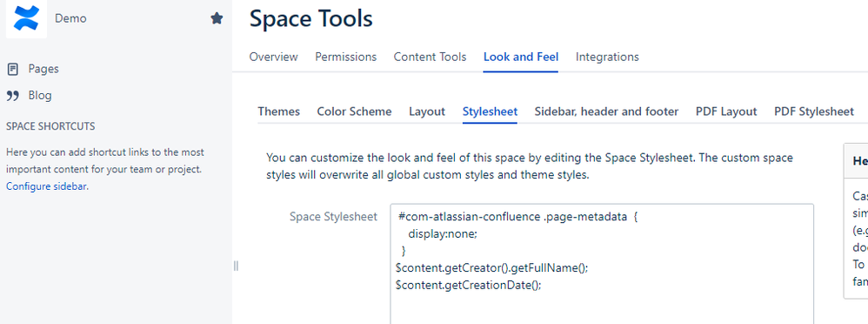
Task: Open the Integrations tab
Action: [607, 57]
